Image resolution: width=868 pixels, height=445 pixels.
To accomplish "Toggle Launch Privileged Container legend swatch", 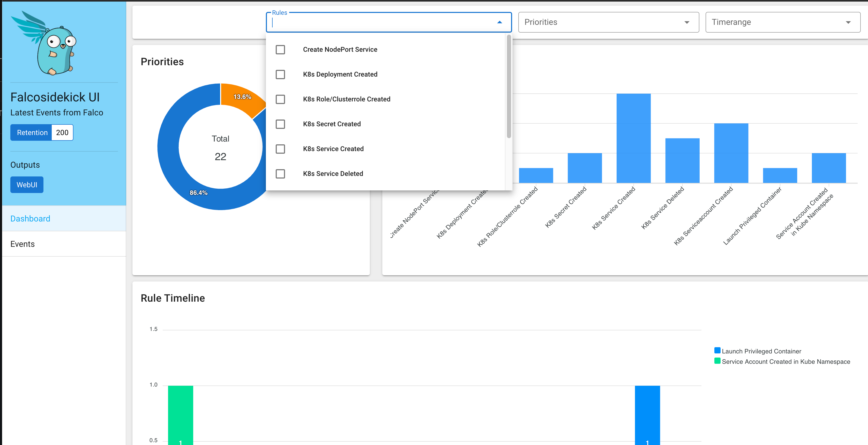I will 717,351.
